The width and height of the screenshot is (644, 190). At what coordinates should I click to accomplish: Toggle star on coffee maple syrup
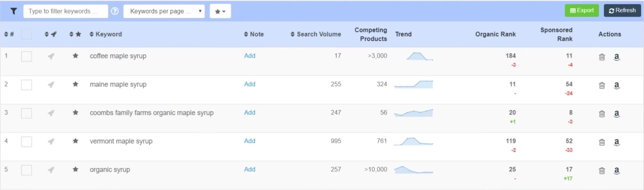point(75,56)
